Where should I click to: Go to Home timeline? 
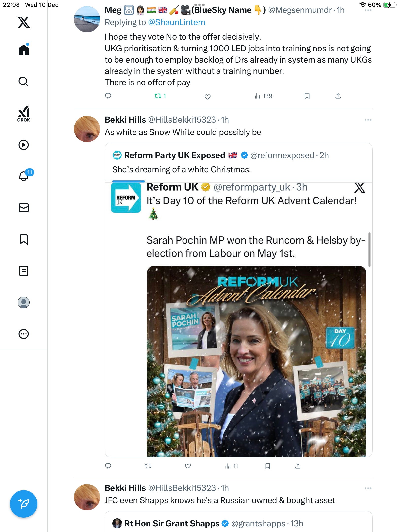(24, 50)
